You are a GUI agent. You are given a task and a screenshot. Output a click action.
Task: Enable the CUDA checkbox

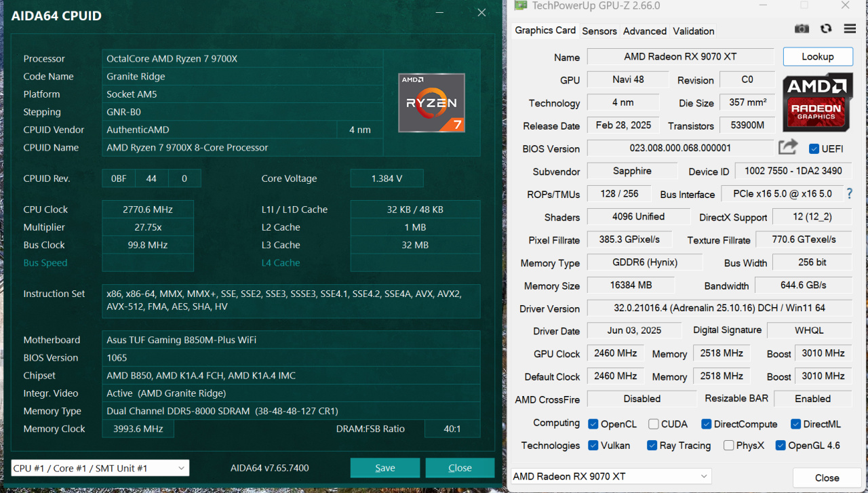coord(653,424)
